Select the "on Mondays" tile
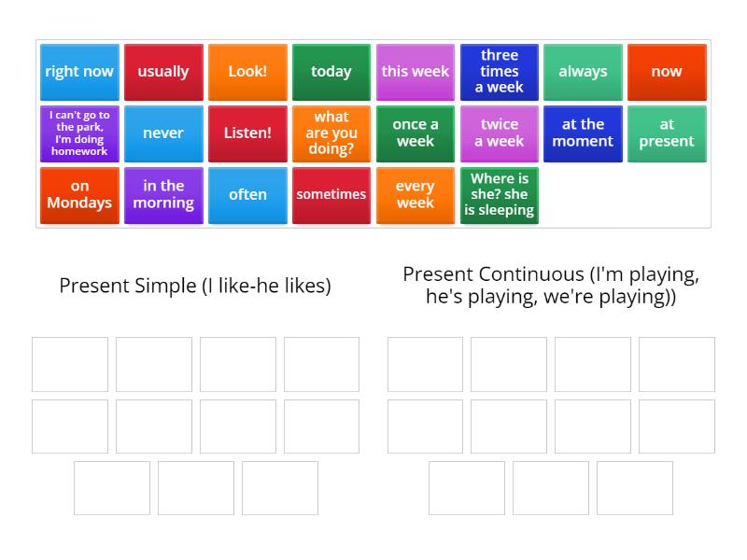Screen dimensions: 747x560 [x=79, y=195]
